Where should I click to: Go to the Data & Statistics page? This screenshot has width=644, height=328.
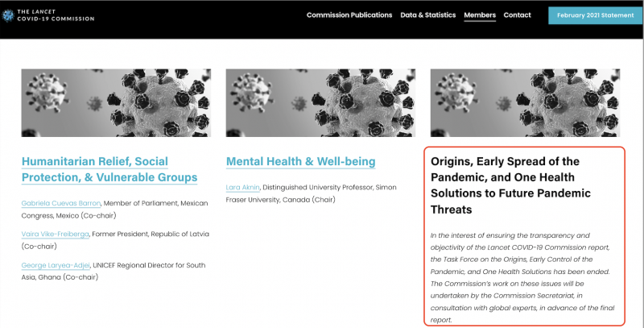coord(427,15)
